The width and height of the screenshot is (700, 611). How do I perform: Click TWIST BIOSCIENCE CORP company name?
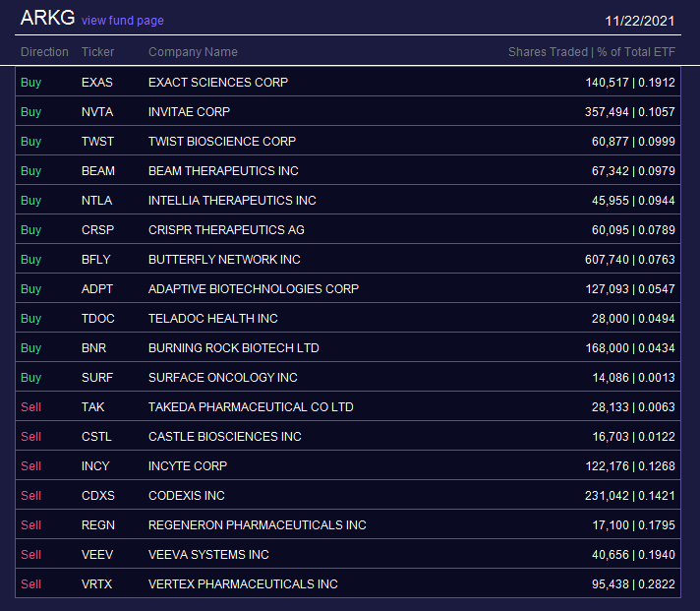222,141
